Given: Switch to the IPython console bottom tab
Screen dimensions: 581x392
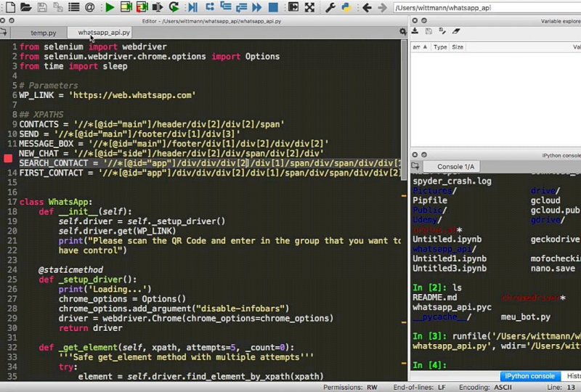Looking at the screenshot, I should click(x=532, y=376).
